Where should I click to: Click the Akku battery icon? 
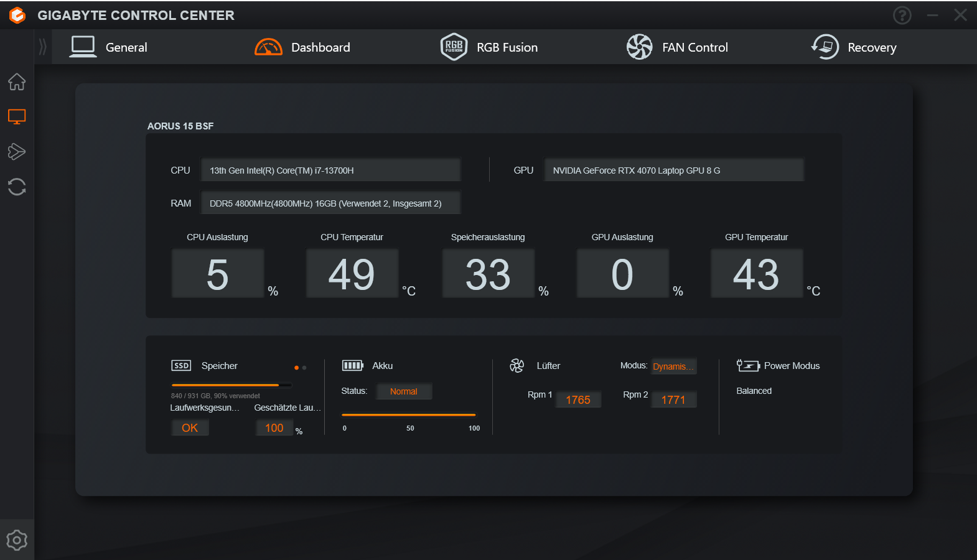pos(353,365)
